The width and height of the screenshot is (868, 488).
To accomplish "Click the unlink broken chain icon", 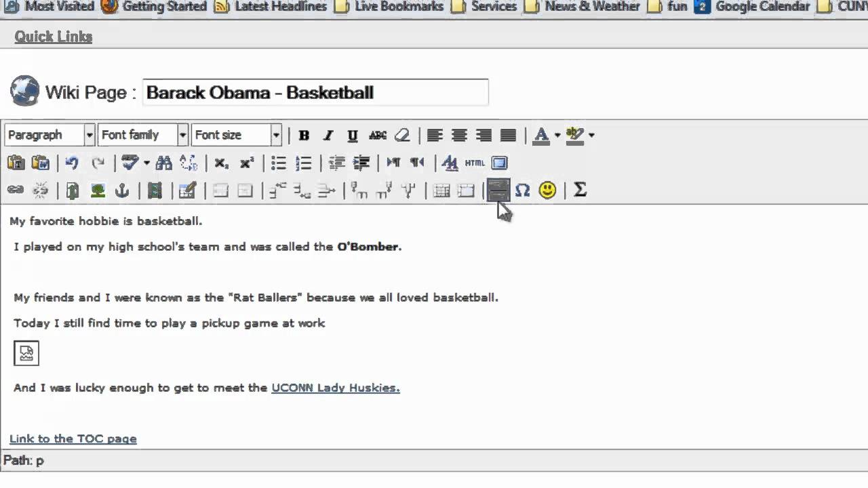I will 41,190.
